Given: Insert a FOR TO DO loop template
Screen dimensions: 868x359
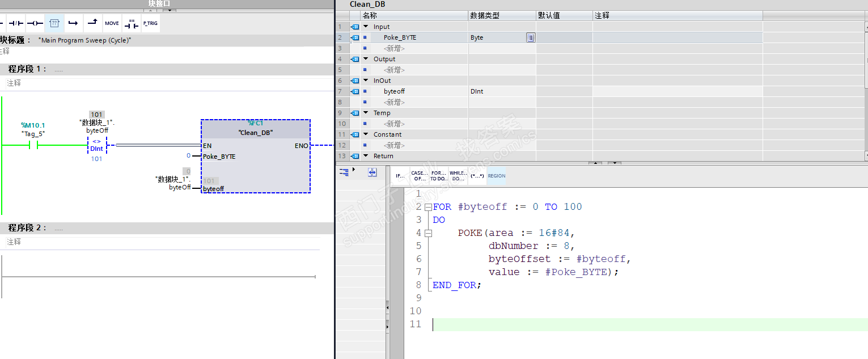Looking at the screenshot, I should click(438, 176).
